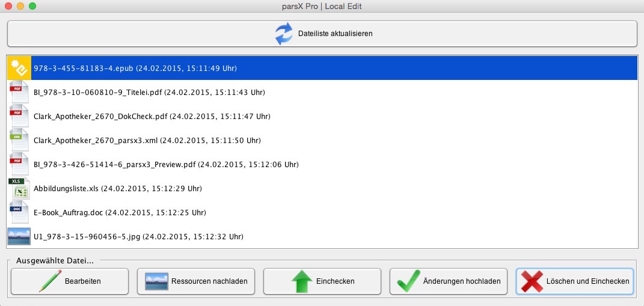Click the blue refresh arrows icon
The image size is (644, 306).
[284, 34]
